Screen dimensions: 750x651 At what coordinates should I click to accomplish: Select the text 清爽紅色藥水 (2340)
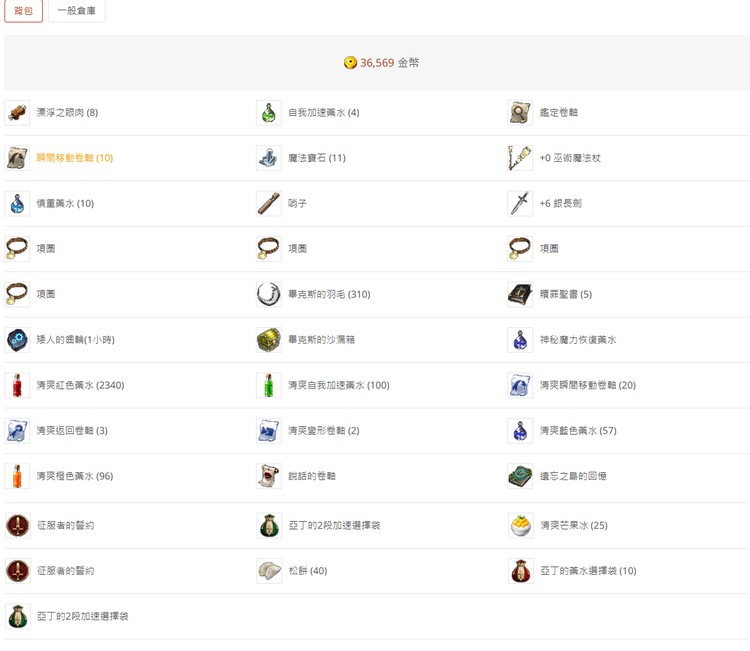80,386
